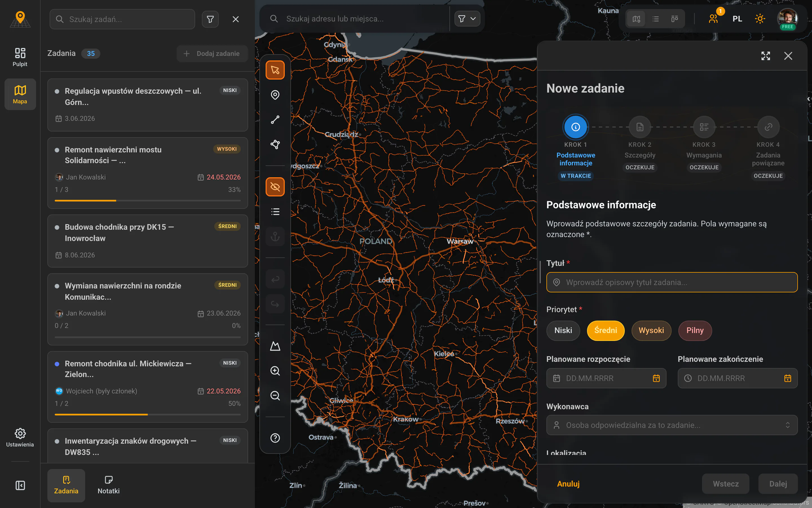Screen dimensions: 812x508
Task: Open Ustawienia settings
Action: pyautogui.click(x=20, y=438)
